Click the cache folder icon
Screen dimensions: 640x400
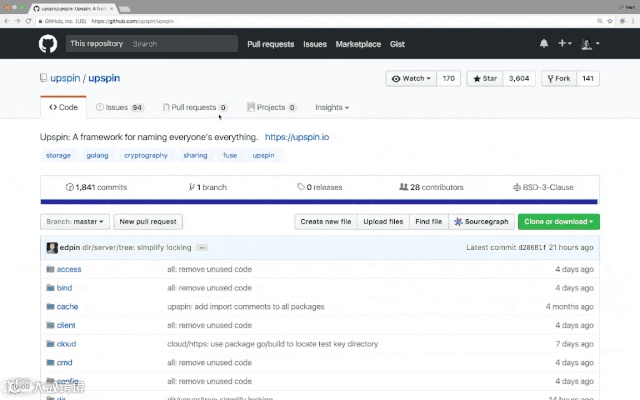[x=50, y=307]
